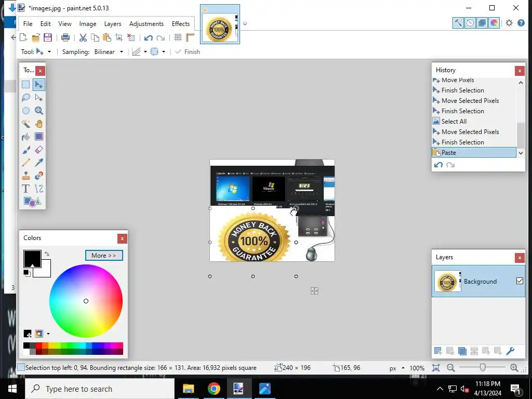Select the Paintbrush tool
Image resolution: width=532 pixels, height=399 pixels.
[26, 150]
